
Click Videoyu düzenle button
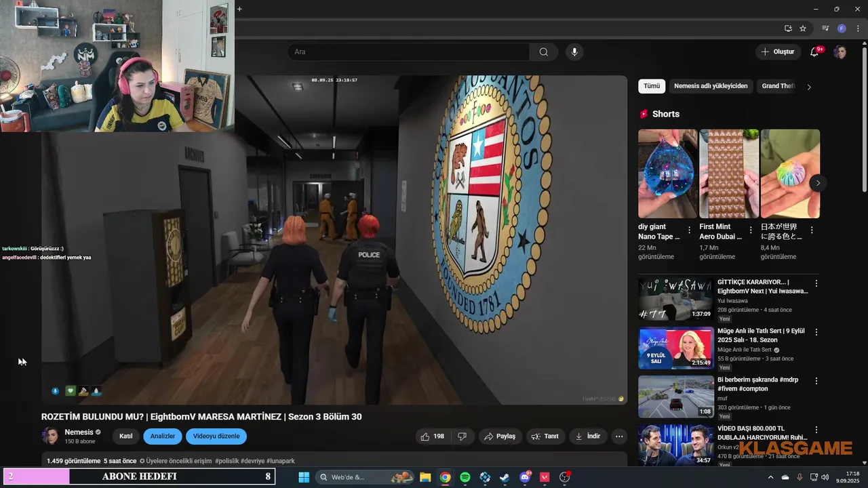pos(216,436)
